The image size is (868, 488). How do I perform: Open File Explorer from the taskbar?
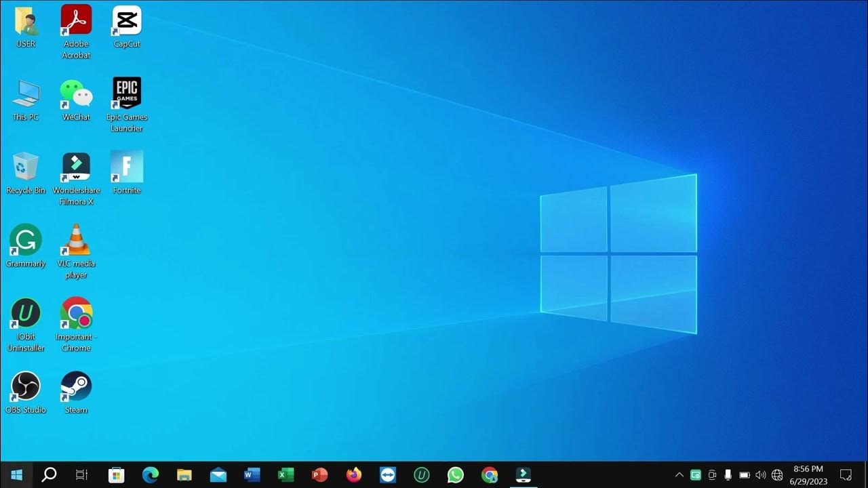[184, 474]
